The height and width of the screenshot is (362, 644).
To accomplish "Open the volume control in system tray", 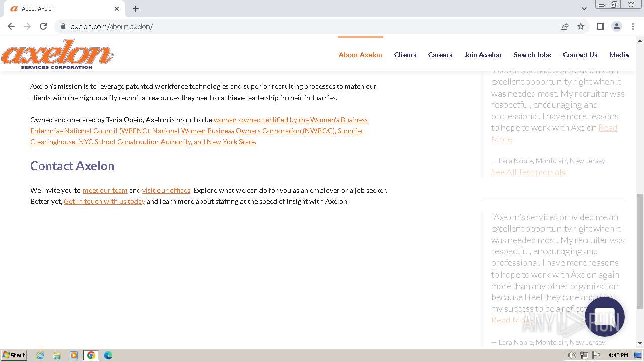I will click(572, 355).
